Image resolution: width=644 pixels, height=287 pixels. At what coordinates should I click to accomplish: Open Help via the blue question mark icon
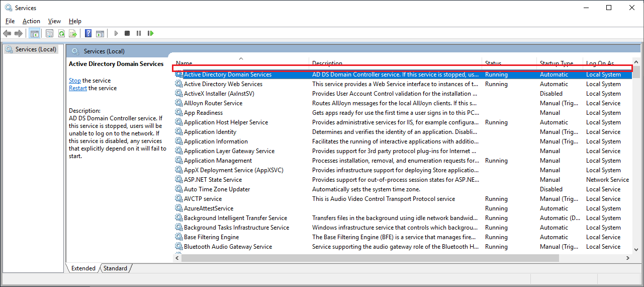click(88, 33)
